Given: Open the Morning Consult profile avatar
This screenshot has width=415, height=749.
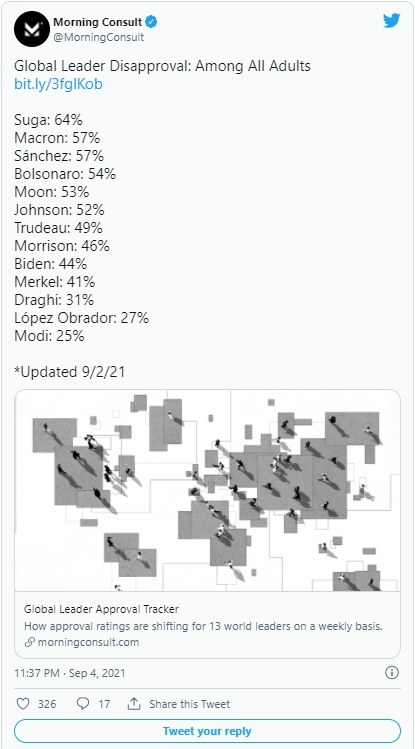Looking at the screenshot, I should click(x=32, y=29).
